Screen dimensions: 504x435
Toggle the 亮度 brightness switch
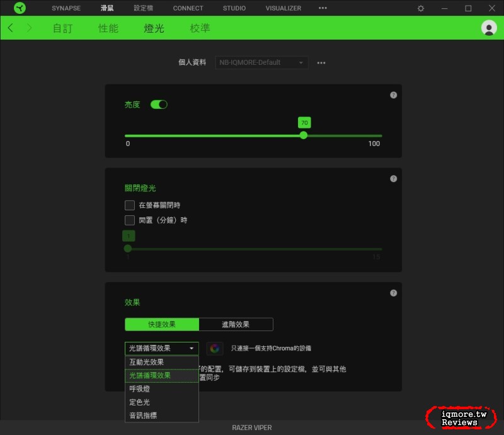[159, 105]
